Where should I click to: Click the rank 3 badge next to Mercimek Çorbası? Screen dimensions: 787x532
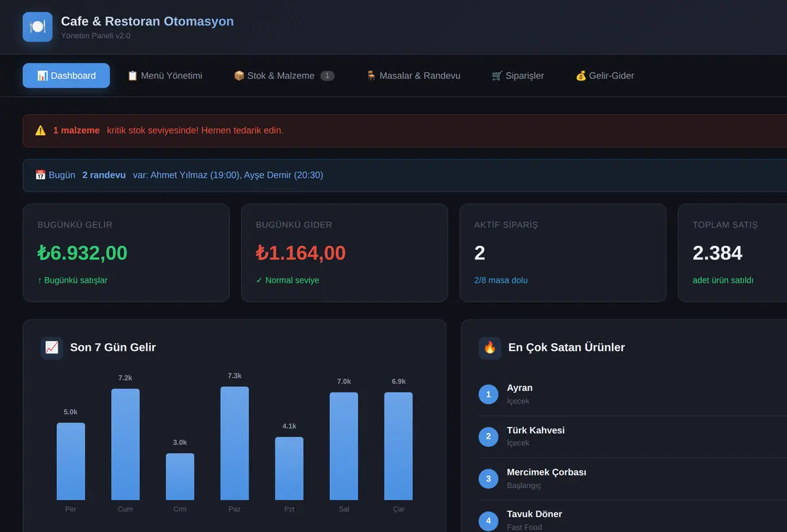tap(489, 479)
